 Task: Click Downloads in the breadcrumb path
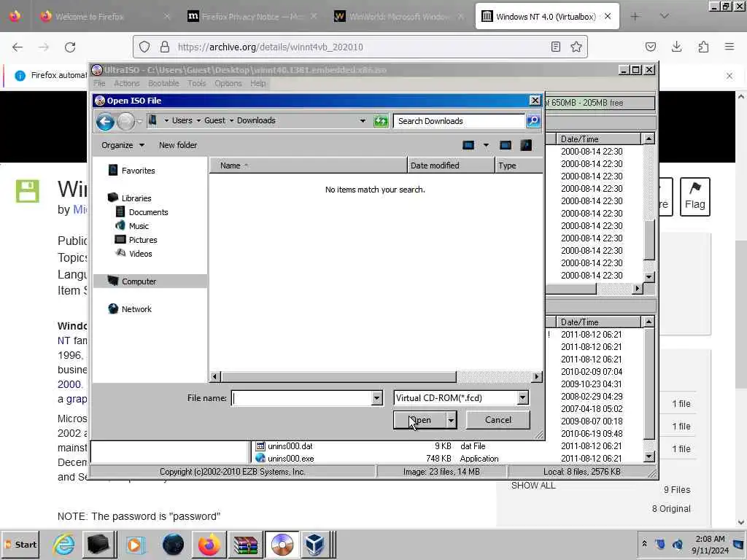coord(256,120)
